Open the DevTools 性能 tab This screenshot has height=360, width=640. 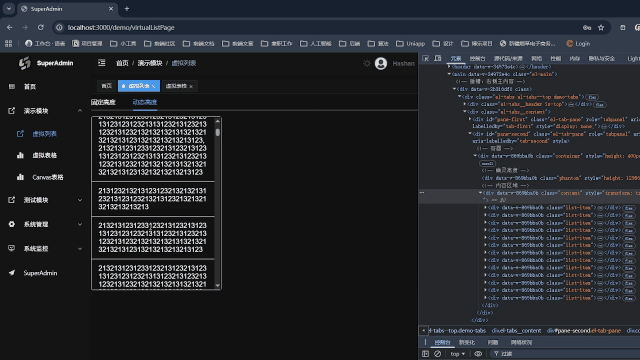pyautogui.click(x=556, y=58)
